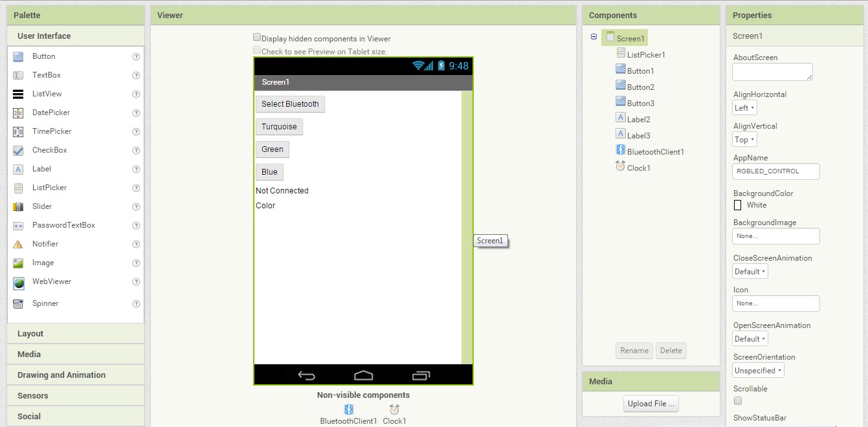Choose the Slider palette icon
This screenshot has height=427, width=868.
pyautogui.click(x=18, y=206)
